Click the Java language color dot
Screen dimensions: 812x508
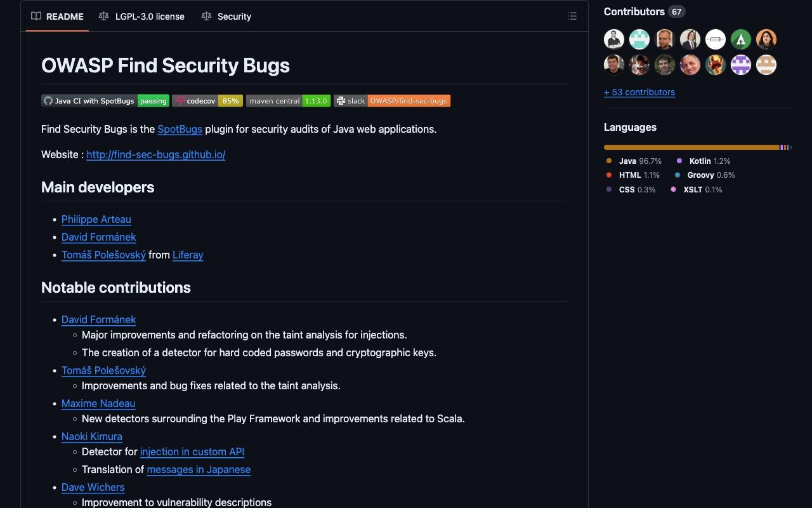tap(609, 161)
